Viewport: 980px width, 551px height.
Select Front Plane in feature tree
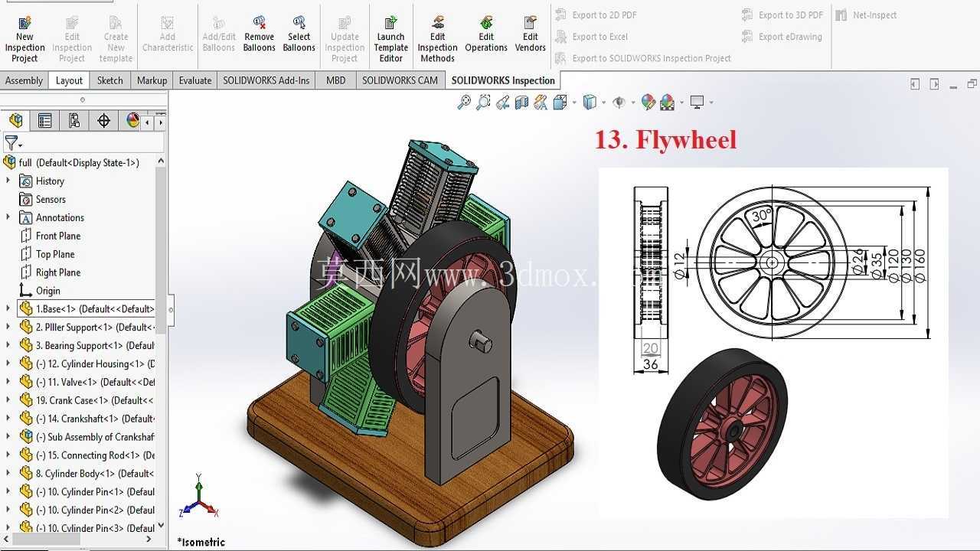pos(58,236)
